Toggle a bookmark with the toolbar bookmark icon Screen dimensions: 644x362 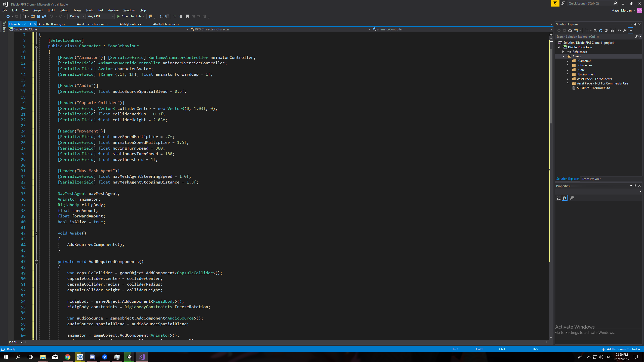(187, 16)
